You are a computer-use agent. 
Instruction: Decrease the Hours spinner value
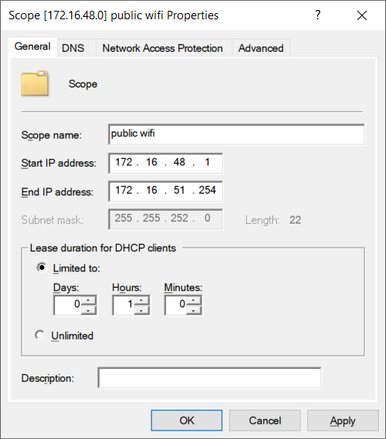142,310
